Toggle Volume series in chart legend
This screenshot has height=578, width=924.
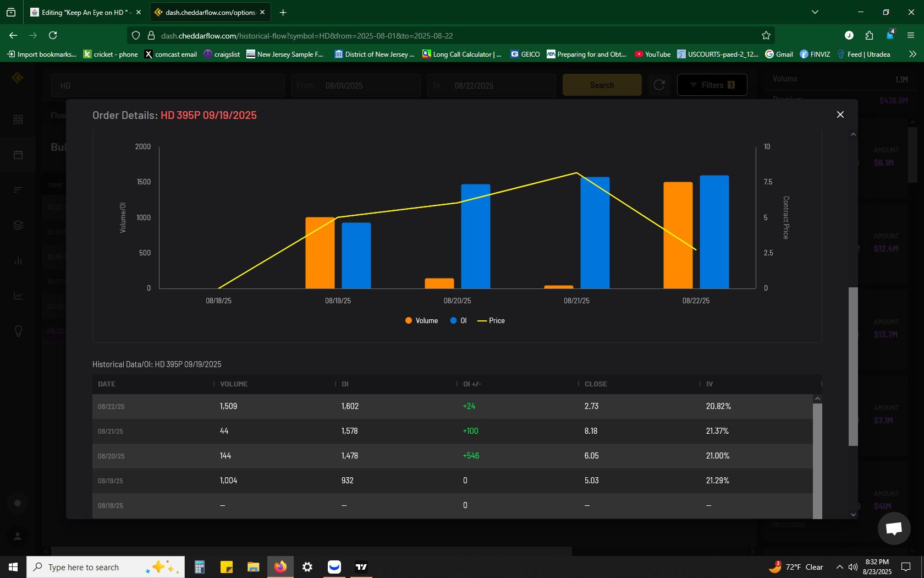421,320
